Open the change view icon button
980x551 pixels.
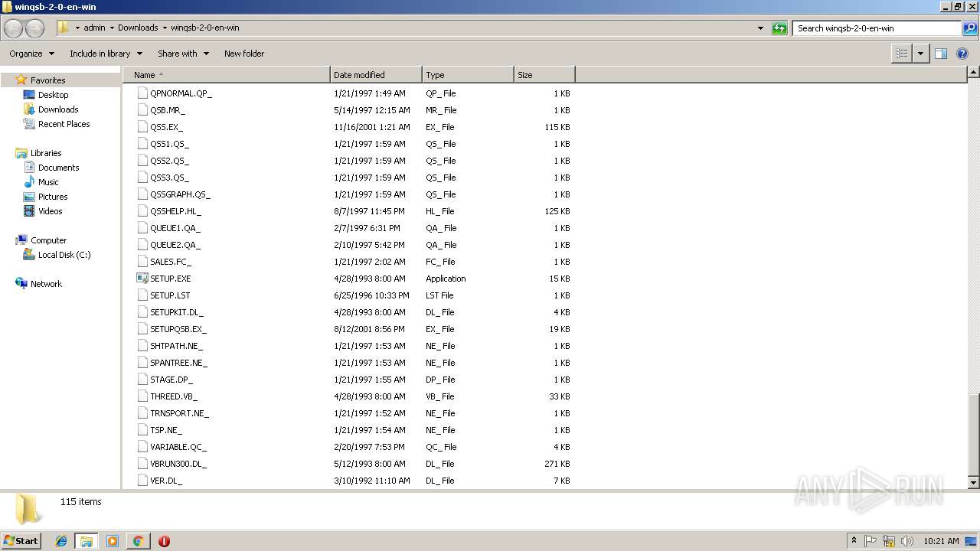pyautogui.click(x=902, y=54)
